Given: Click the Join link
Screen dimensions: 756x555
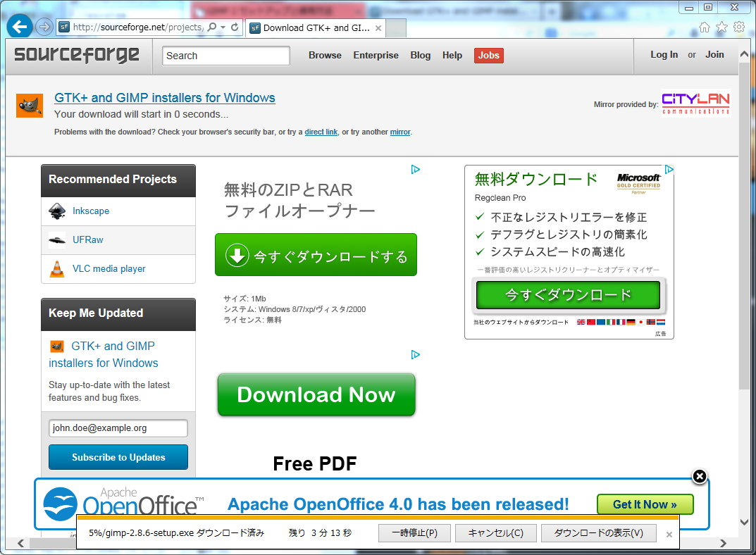Looking at the screenshot, I should 714,55.
